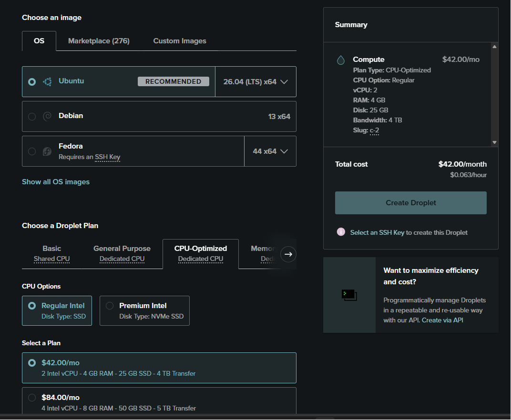Click the Summary scrollbar down arrow
The image size is (511, 420).
(494, 142)
